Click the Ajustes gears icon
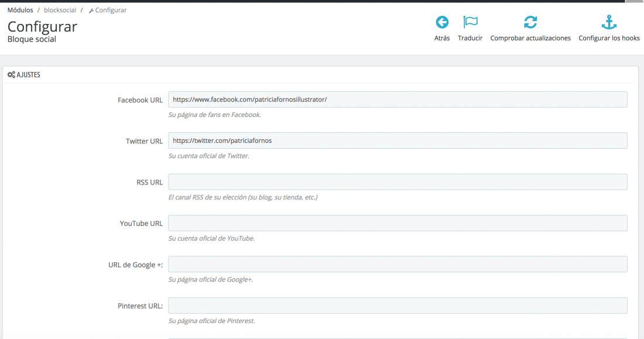This screenshot has height=339, width=644. 11,75
